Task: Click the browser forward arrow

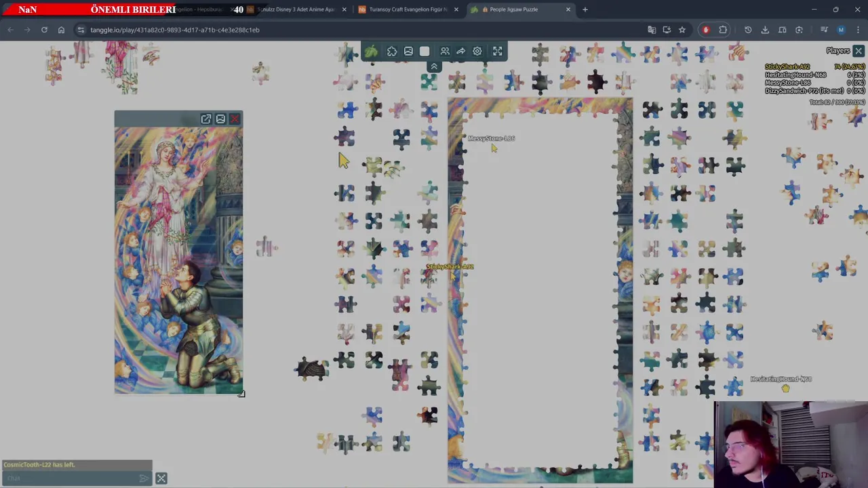Action: click(27, 30)
